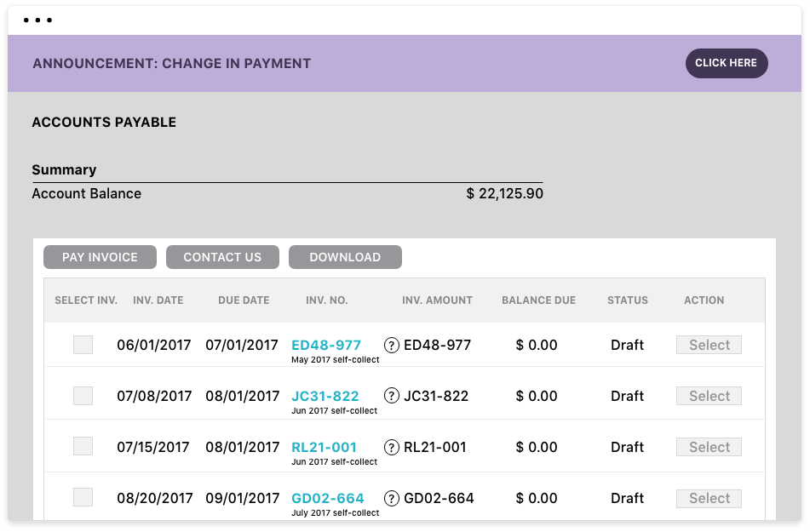Click the Download button
The height and width of the screenshot is (532, 810).
tap(345, 257)
